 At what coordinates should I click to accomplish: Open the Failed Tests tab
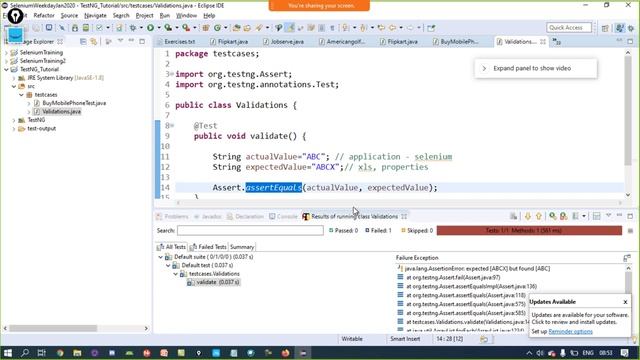[208, 247]
